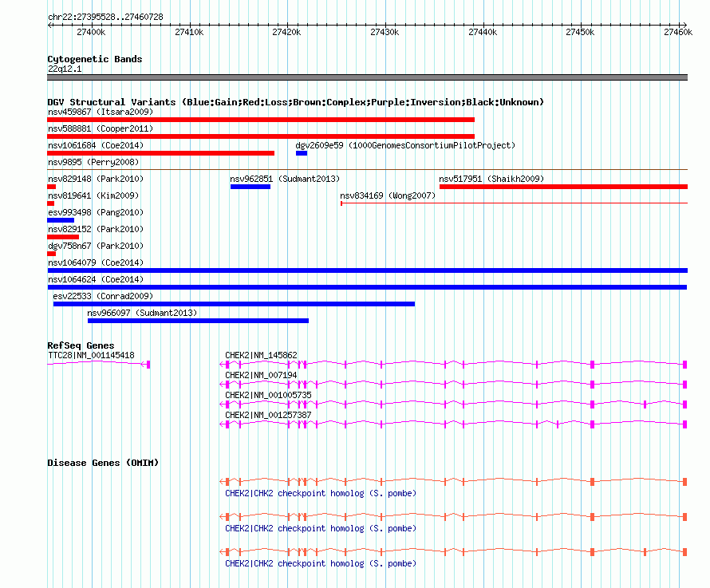Click the Disease Genes (OMIM) heading

tap(103, 463)
